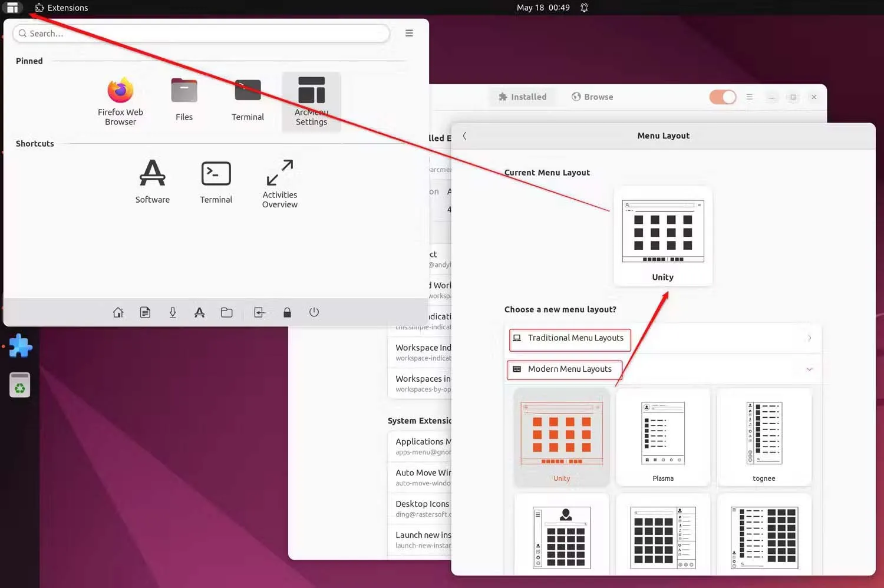This screenshot has width=884, height=588.
Task: Switch to the Browse tab
Action: pos(592,97)
